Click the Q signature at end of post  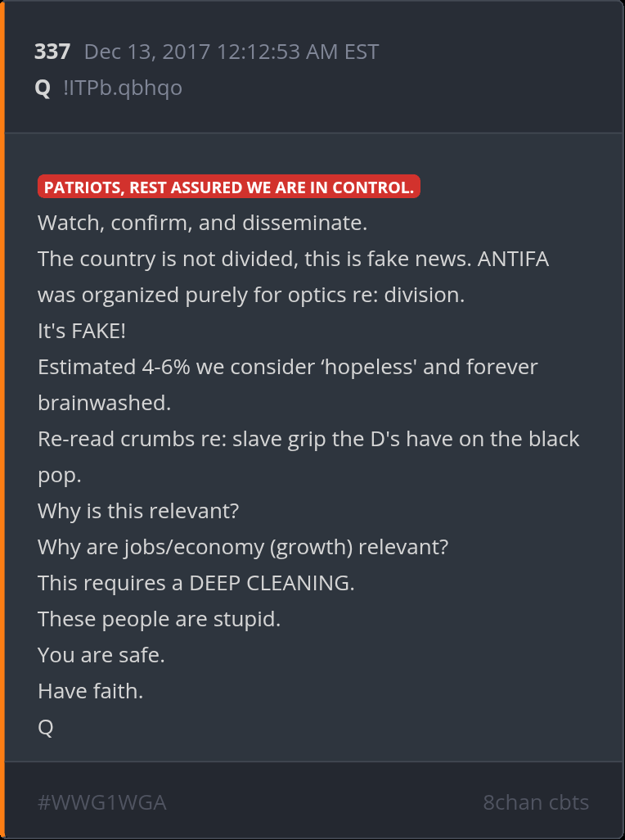click(46, 728)
